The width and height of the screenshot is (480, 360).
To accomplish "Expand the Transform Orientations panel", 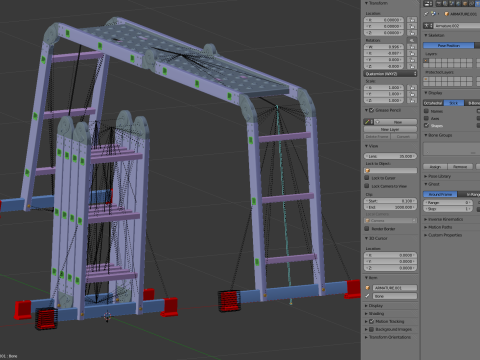I will tap(367, 337).
